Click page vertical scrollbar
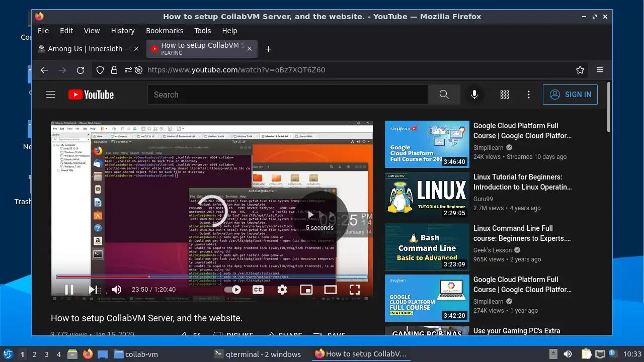The width and height of the screenshot is (644, 362). (609, 108)
